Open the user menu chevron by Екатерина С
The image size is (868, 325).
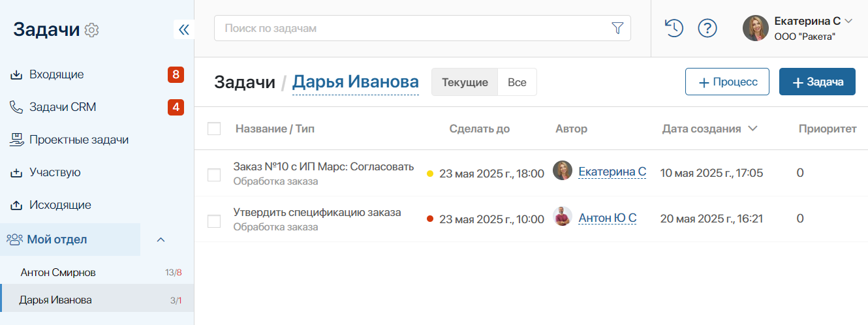tap(848, 21)
